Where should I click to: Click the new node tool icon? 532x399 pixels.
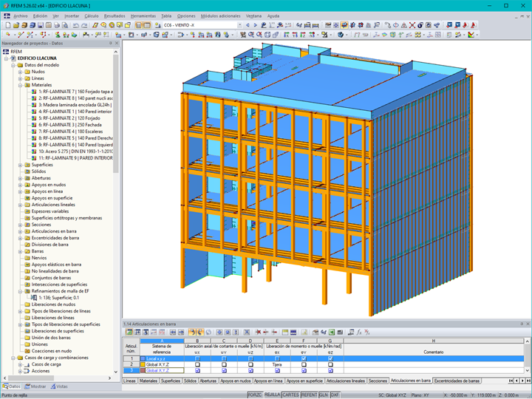tap(8, 35)
